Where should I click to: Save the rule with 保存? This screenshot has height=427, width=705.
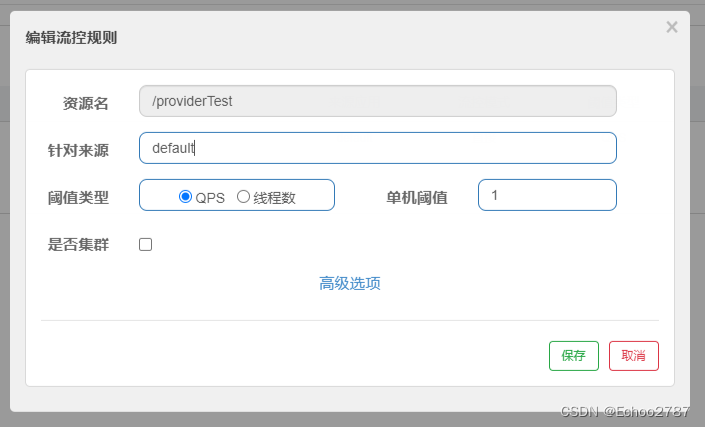(574, 356)
